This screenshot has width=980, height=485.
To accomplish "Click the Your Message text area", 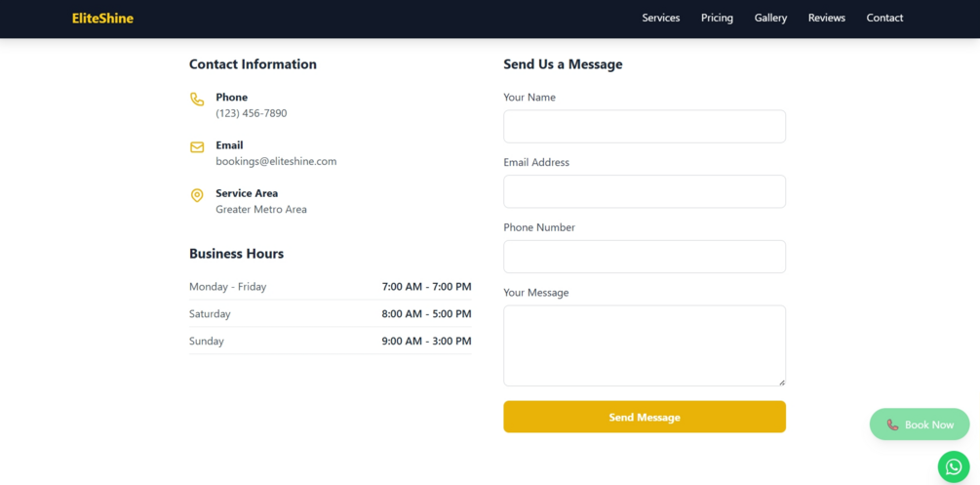I will point(644,345).
